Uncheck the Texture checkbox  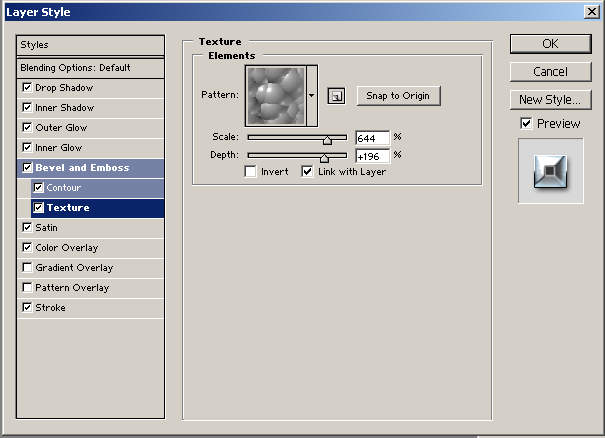(38, 208)
